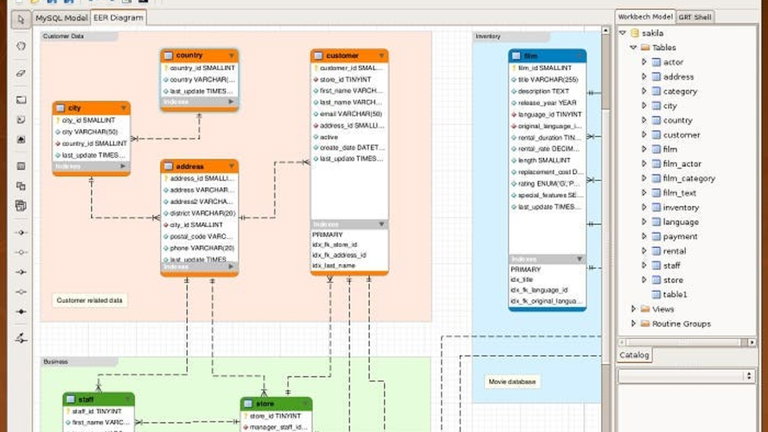Collapse the country table header arrow
Viewport: 768px width, 432px height.
[231, 55]
